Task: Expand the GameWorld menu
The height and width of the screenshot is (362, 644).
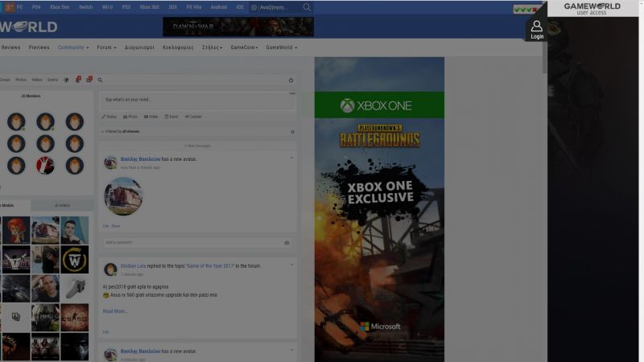Action: click(x=281, y=47)
